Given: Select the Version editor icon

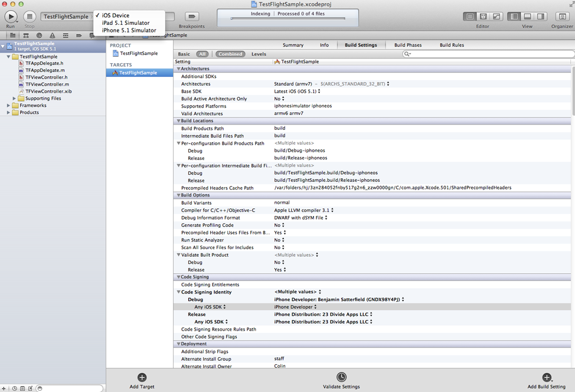Looking at the screenshot, I should [x=496, y=17].
